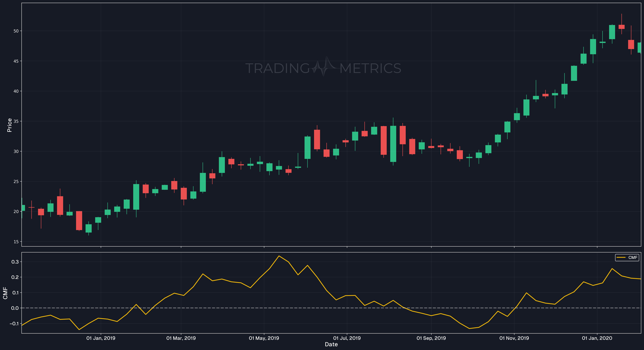This screenshot has width=644, height=350.
Task: Click the price tick label 20
Action: coord(16,211)
